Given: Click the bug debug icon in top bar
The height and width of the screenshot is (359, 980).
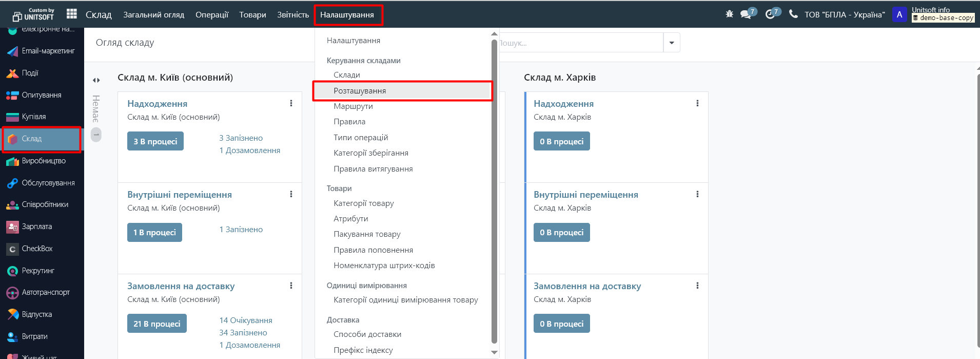Looking at the screenshot, I should click(x=729, y=14).
